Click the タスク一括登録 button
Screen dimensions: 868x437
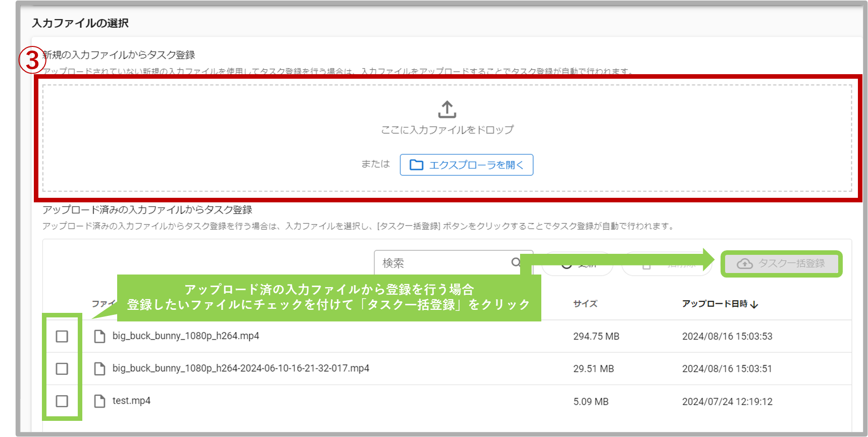781,263
